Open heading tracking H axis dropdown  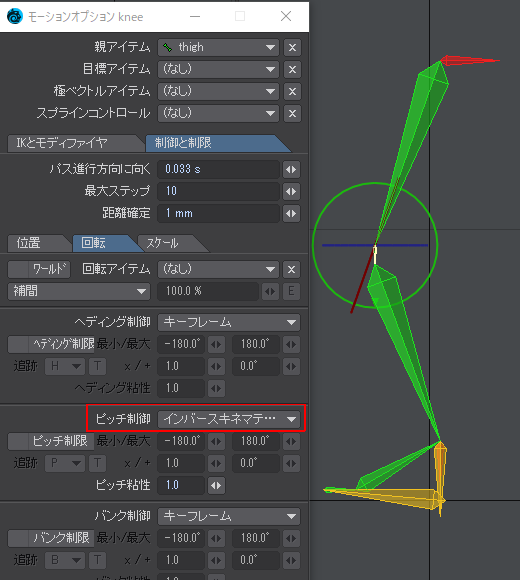pyautogui.click(x=65, y=367)
